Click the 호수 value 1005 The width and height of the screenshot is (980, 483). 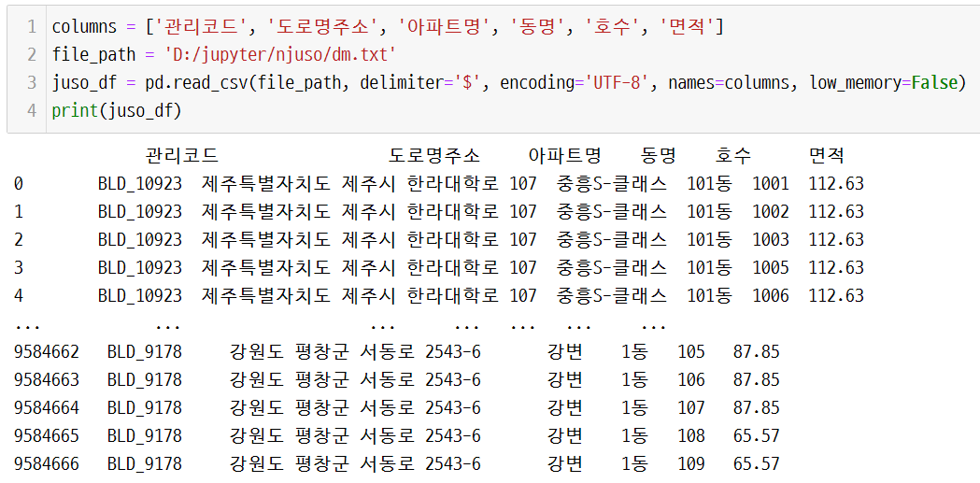[771, 267]
